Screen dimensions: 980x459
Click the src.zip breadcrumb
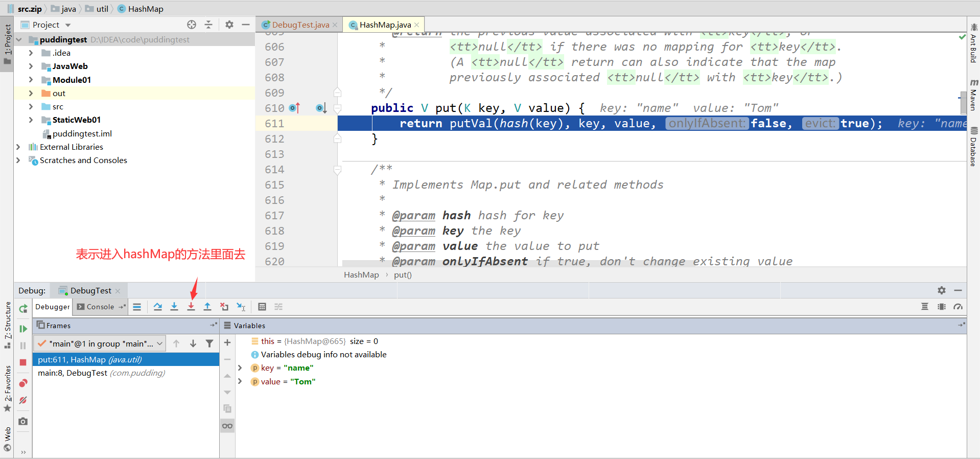[24, 9]
